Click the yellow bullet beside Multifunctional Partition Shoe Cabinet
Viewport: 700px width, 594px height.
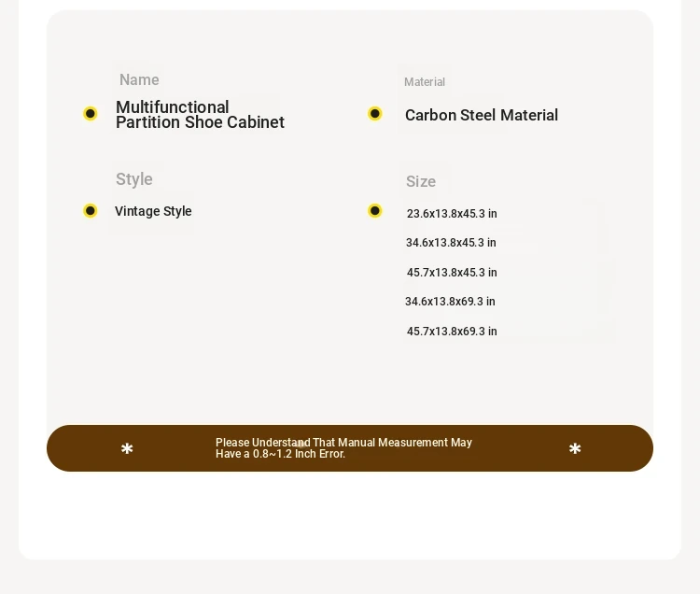(x=91, y=114)
